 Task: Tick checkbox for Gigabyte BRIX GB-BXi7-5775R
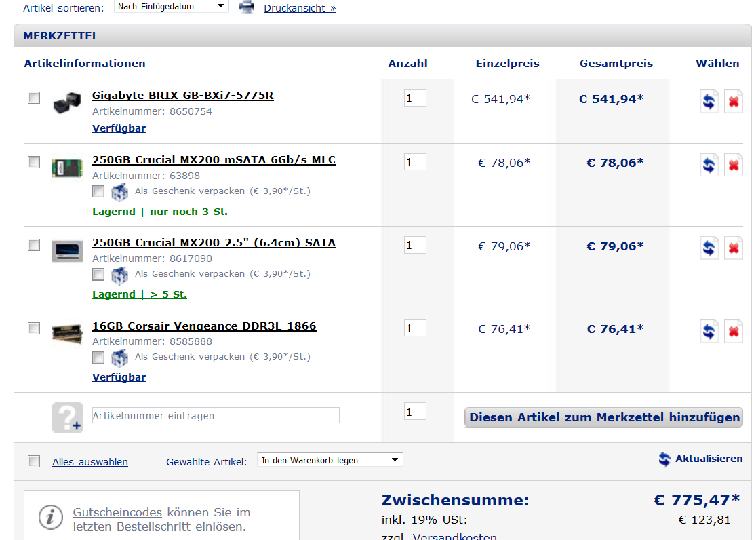34,98
